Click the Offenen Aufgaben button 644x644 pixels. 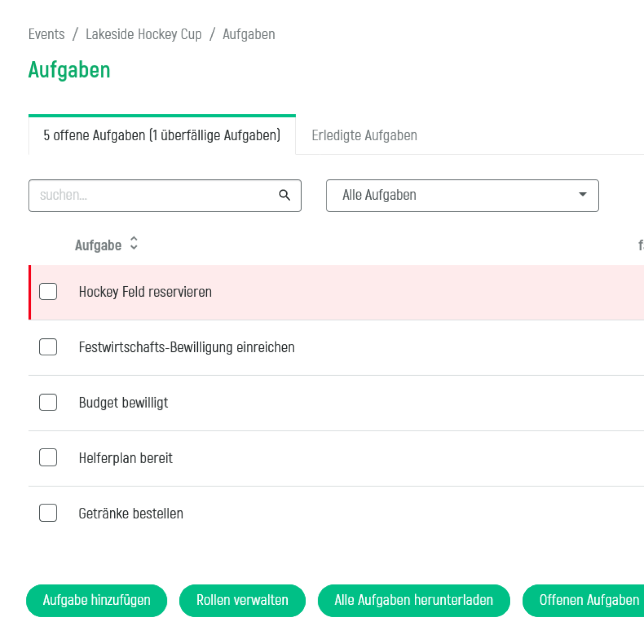[x=586, y=600]
